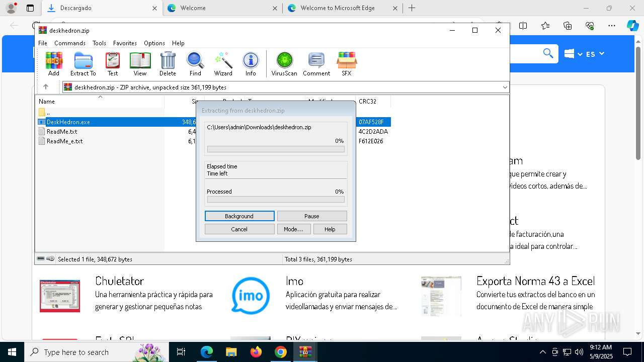Cancel the extraction

pyautogui.click(x=239, y=229)
